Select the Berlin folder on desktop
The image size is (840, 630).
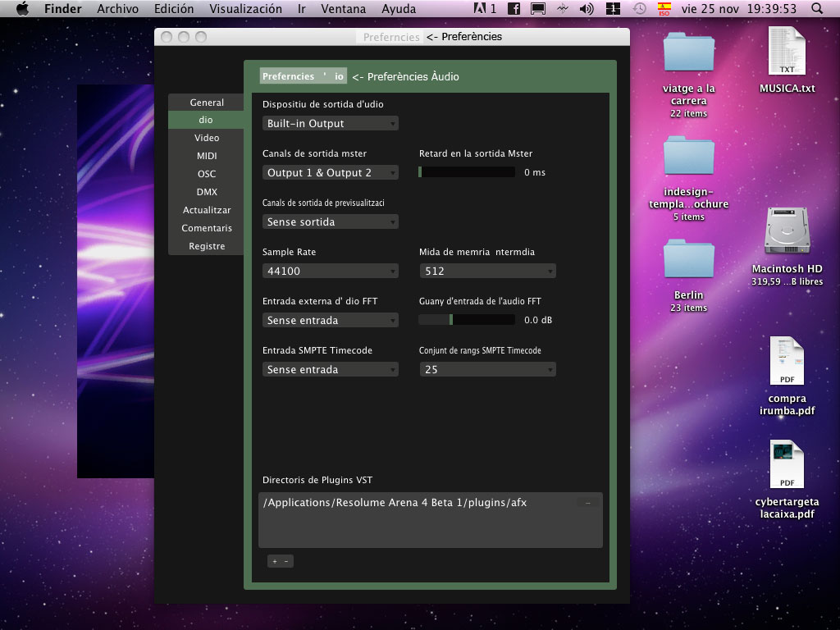click(x=688, y=258)
